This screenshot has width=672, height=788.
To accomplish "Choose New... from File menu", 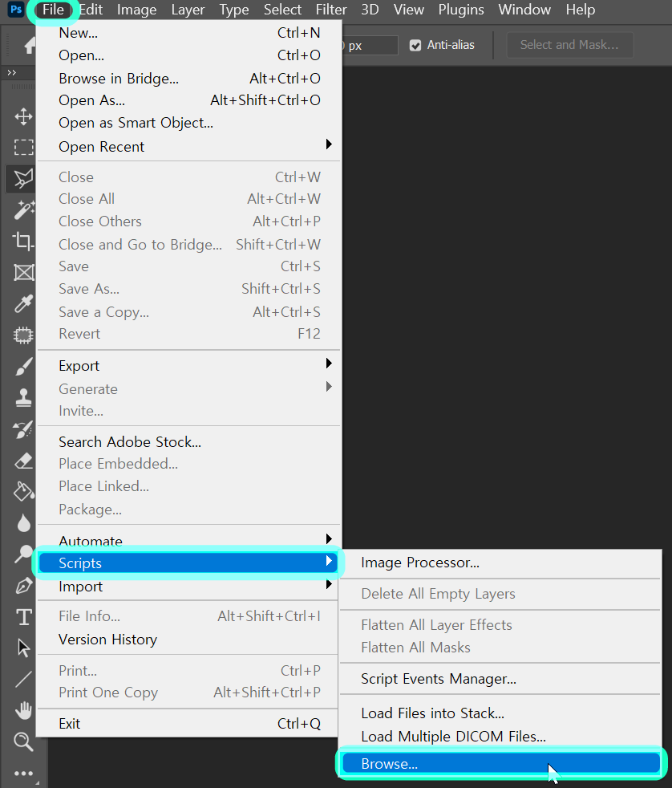I will click(x=189, y=33).
